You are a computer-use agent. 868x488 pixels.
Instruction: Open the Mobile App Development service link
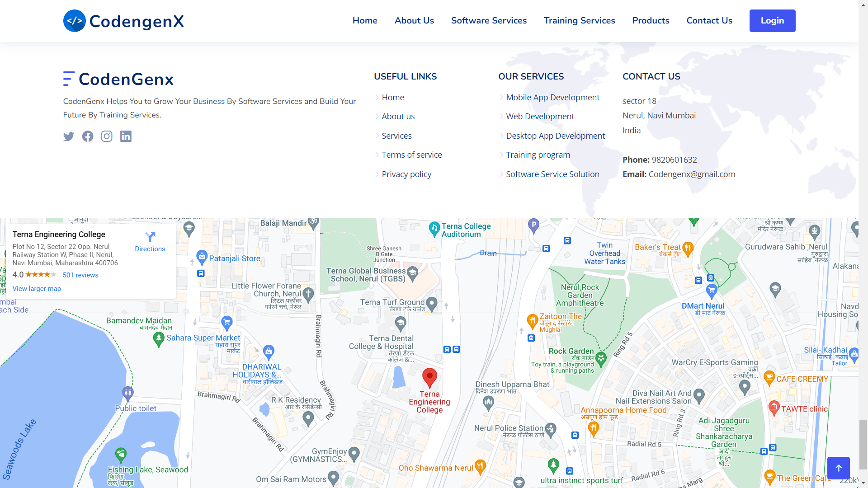tap(552, 98)
